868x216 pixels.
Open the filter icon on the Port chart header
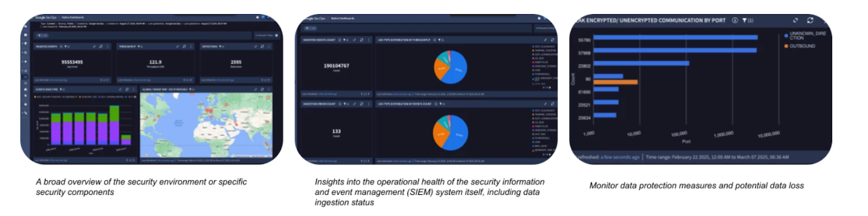[744, 21]
